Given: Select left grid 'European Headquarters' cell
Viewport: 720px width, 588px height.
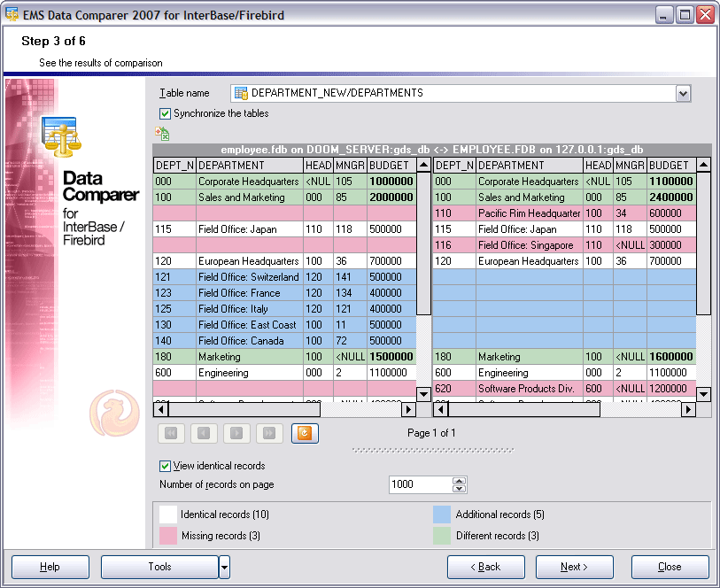Looking at the screenshot, I should [250, 261].
